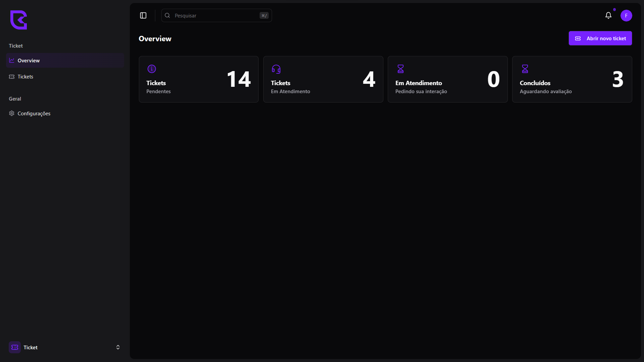Click hourglass icon on Pedindo sua interação card
This screenshot has height=362, width=644.
400,69
